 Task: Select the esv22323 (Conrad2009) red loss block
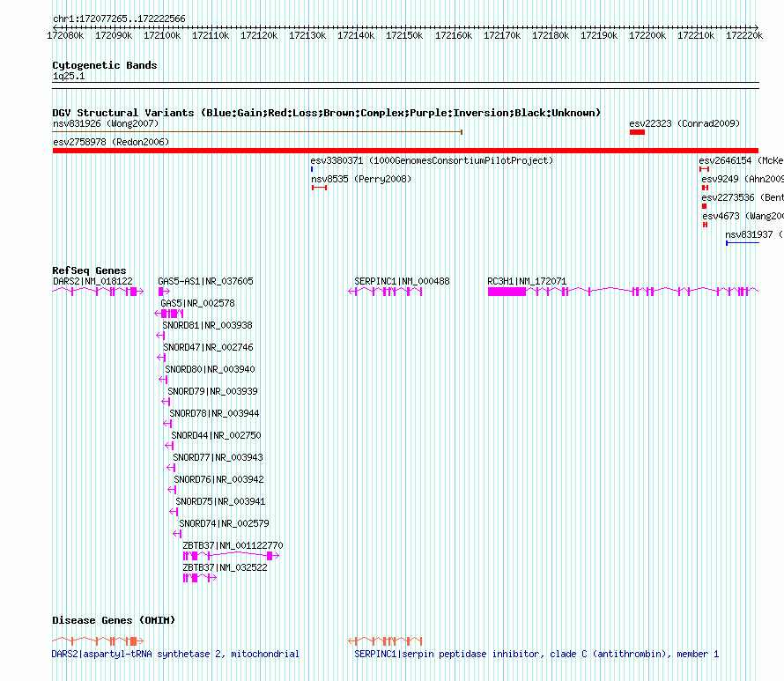click(638, 132)
